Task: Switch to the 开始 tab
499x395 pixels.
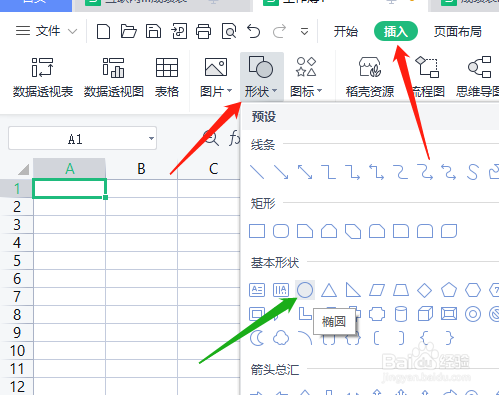Action: (345, 32)
